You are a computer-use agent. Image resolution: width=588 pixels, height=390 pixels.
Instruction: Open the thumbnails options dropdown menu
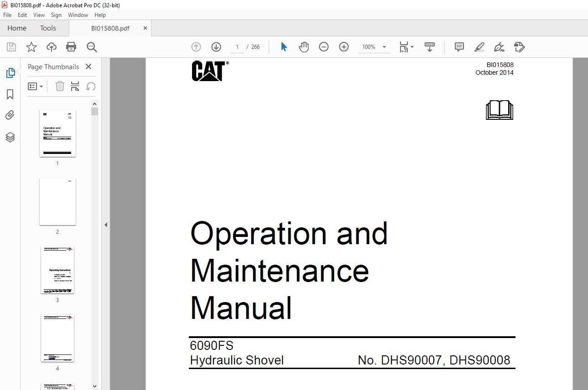pyautogui.click(x=35, y=86)
